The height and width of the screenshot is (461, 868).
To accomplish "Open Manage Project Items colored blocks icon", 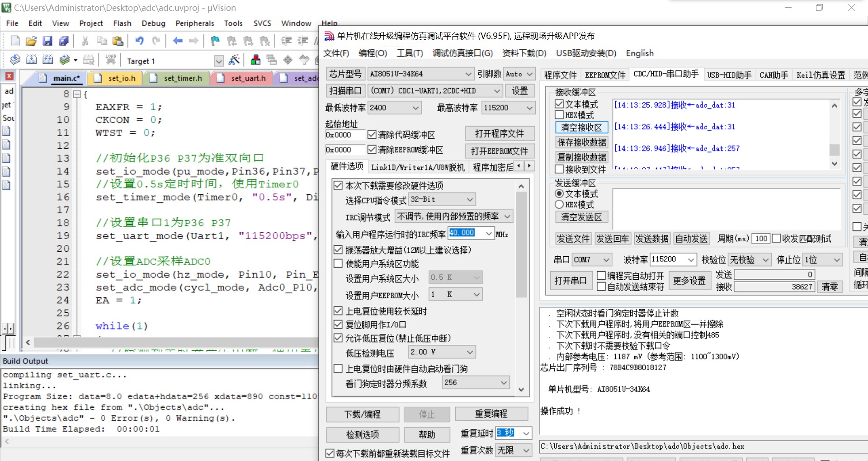I will pos(255,60).
